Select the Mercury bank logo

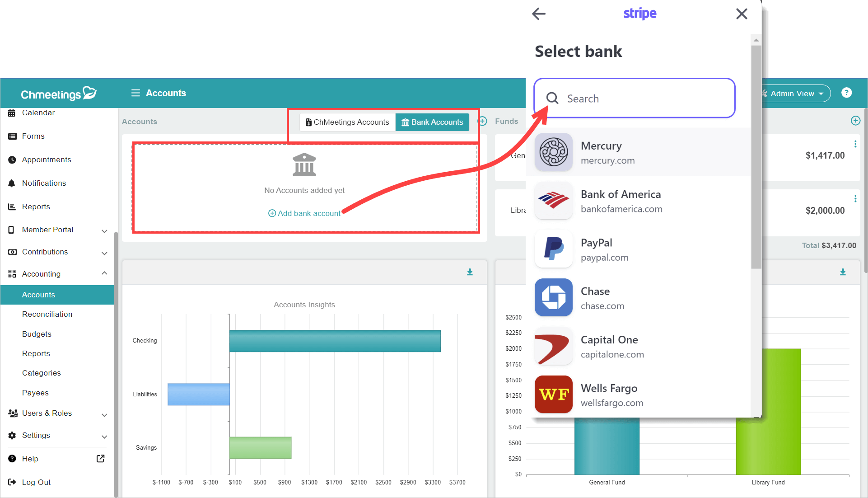[554, 152]
